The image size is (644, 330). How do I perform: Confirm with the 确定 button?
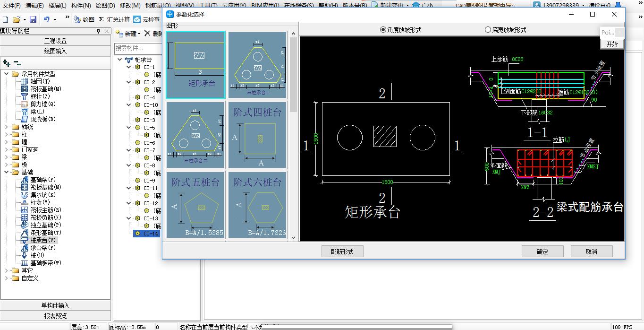coord(542,251)
